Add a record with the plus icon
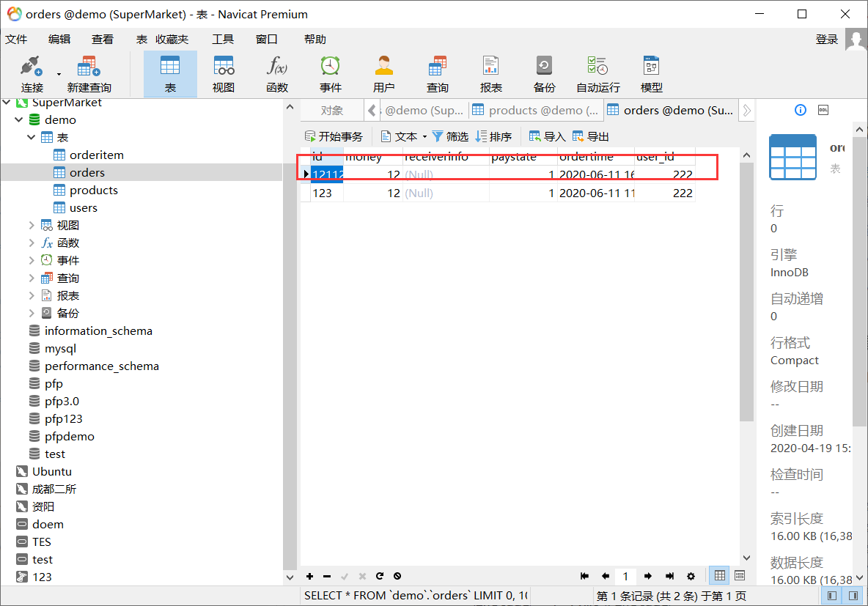The width and height of the screenshot is (868, 606). click(309, 576)
